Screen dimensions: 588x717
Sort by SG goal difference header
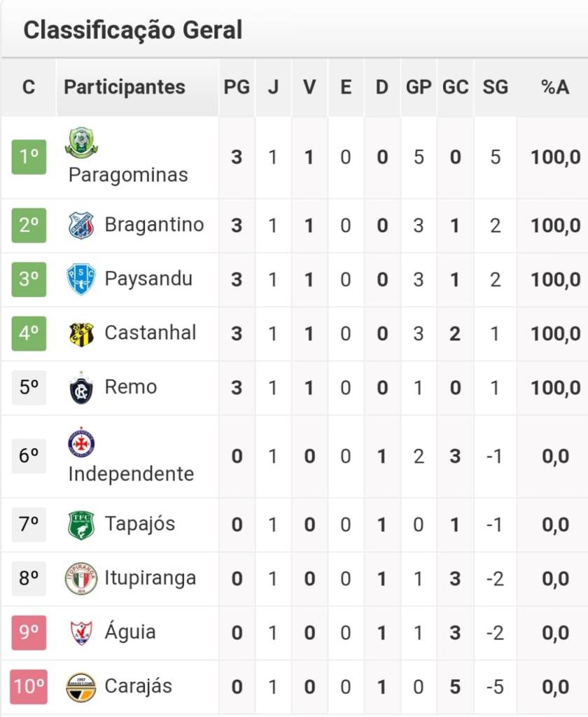(495, 88)
